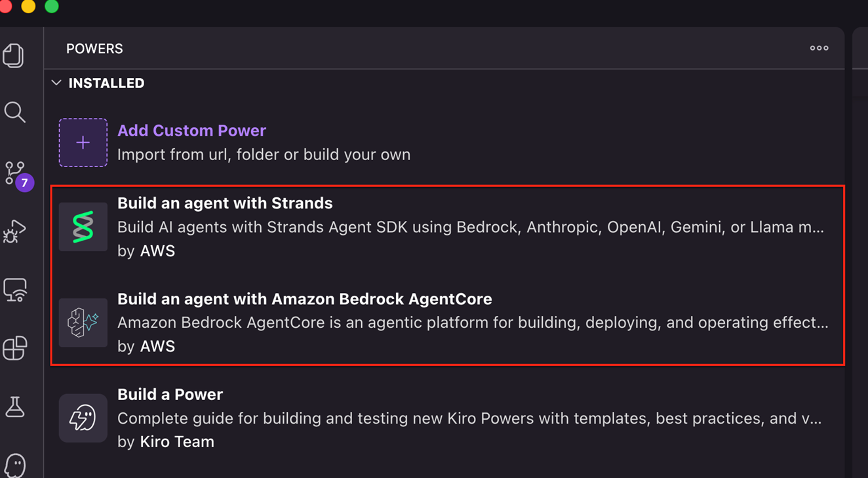The width and height of the screenshot is (868, 478).
Task: Select the Build a Power title
Action: coord(170,394)
